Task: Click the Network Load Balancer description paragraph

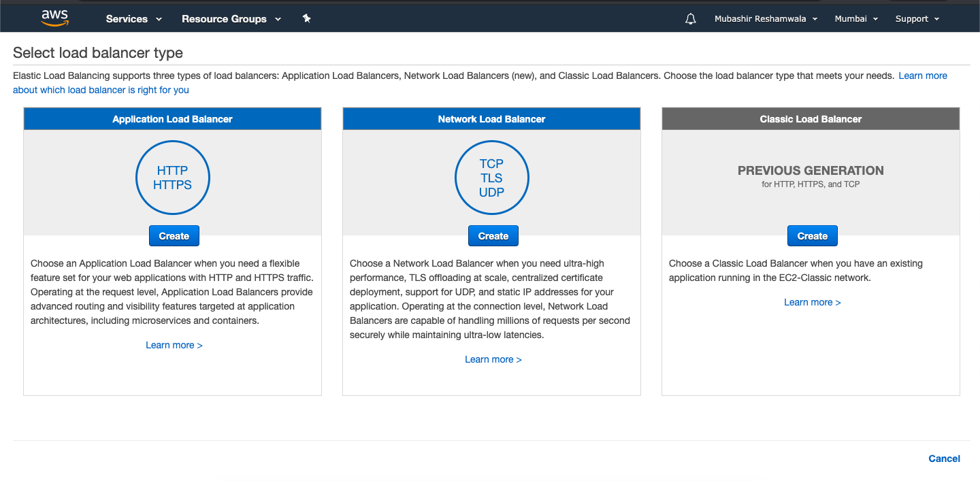Action: tap(490, 299)
